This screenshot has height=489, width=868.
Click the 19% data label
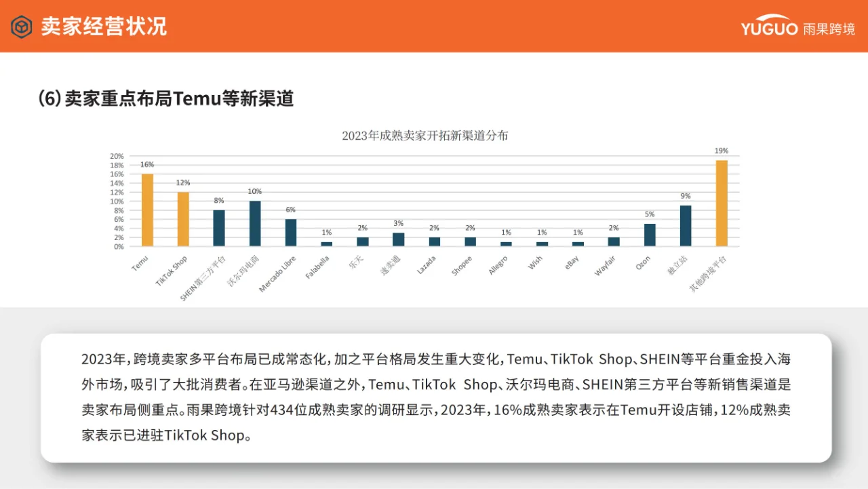[722, 151]
